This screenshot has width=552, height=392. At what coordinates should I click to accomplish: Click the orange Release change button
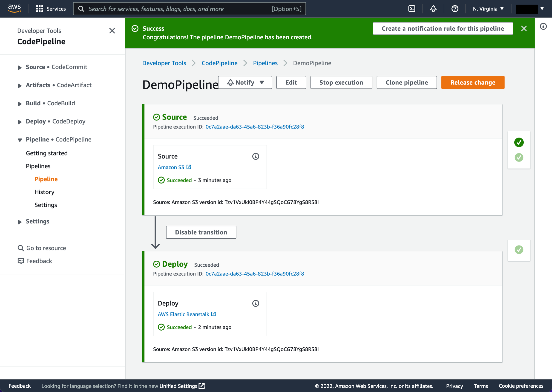coord(473,83)
